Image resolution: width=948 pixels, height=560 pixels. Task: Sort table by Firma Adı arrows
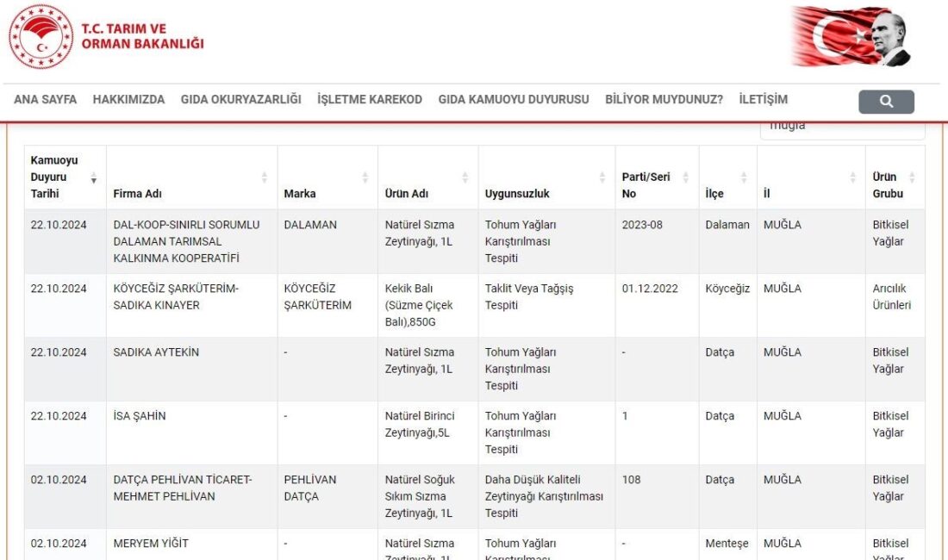pos(265,177)
